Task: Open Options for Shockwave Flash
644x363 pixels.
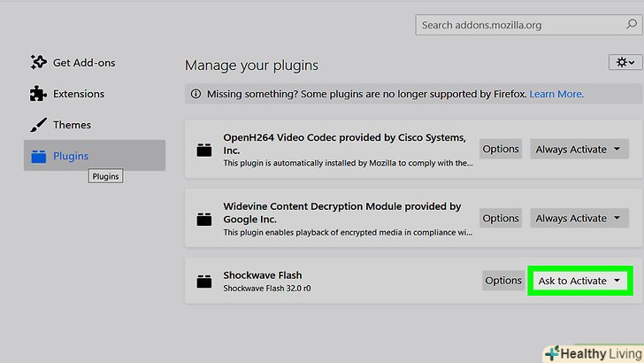Action: click(x=503, y=281)
